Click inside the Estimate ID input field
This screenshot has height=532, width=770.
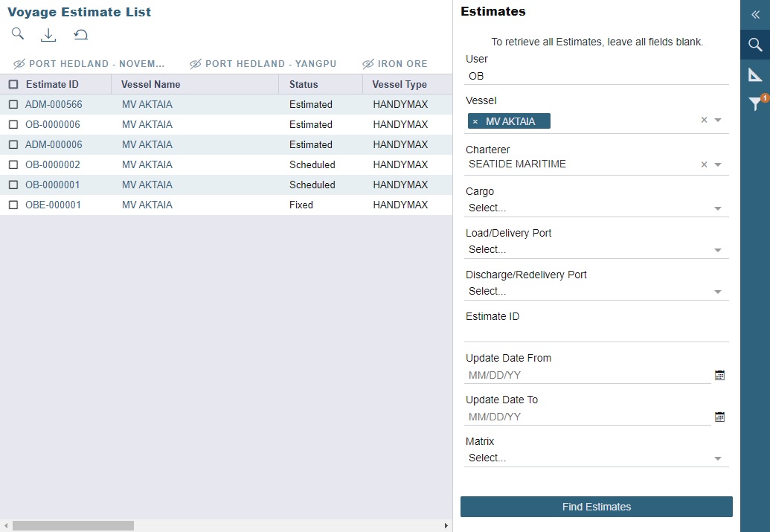[x=595, y=333]
